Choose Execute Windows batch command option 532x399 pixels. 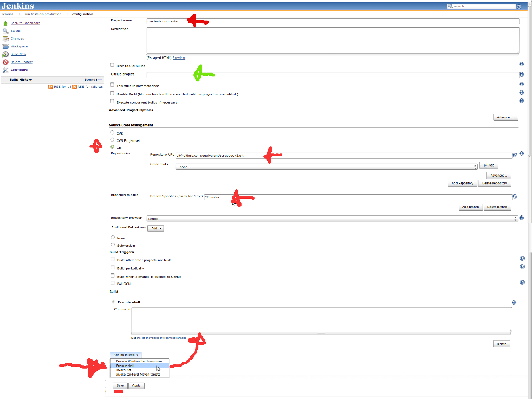pyautogui.click(x=139, y=361)
